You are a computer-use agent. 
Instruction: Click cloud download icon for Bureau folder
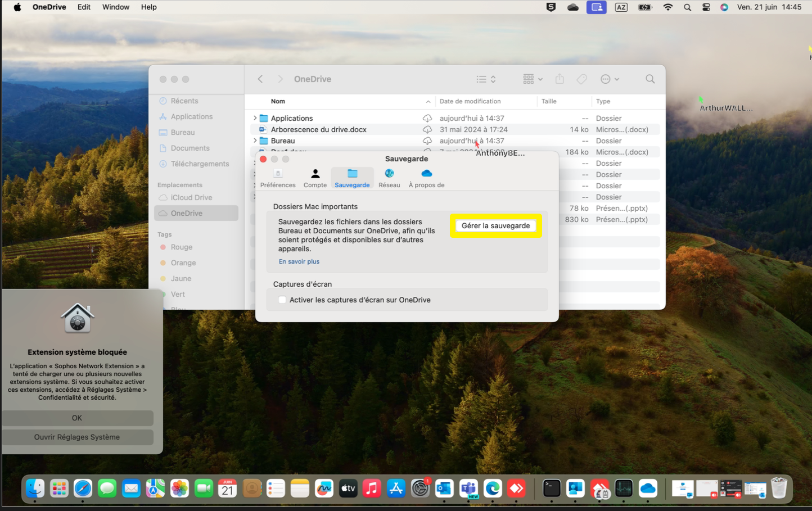(x=427, y=141)
